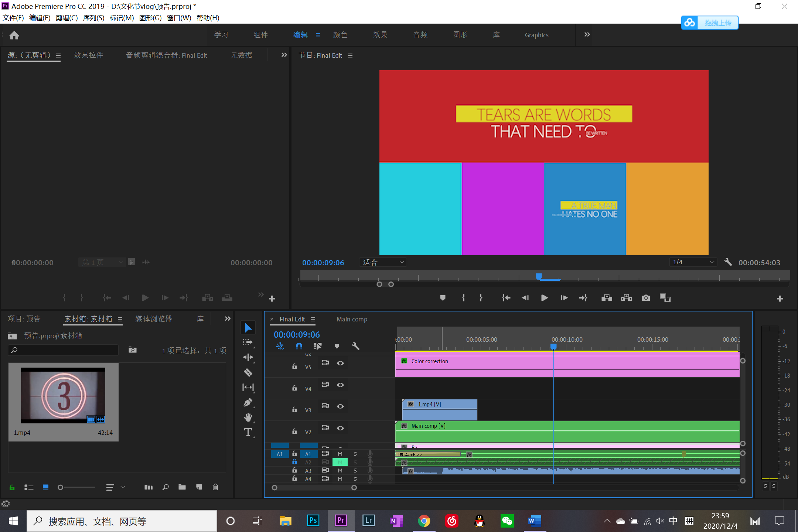The image size is (798, 532).
Task: Open playback resolution dropdown 1/4
Action: (x=693, y=262)
